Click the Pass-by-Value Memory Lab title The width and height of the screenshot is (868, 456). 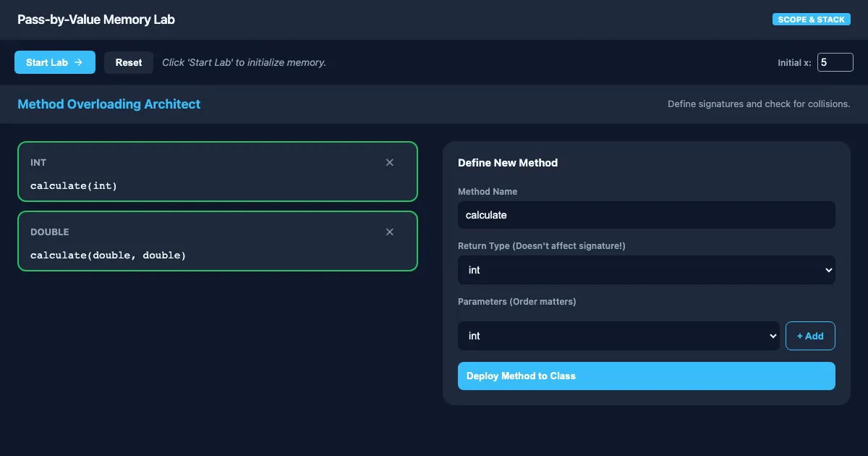[x=96, y=20]
